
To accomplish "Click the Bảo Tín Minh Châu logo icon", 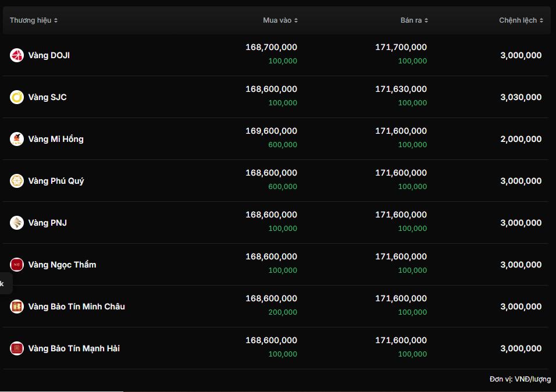I will pyautogui.click(x=17, y=307).
